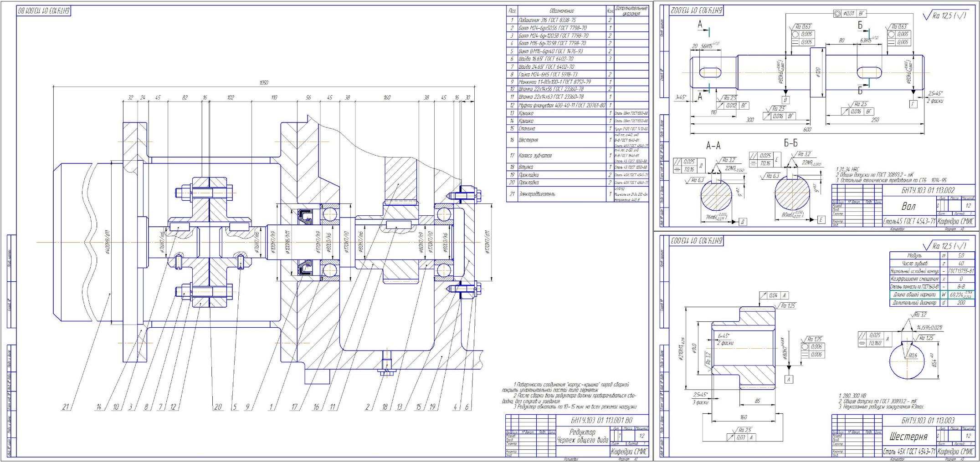Click 'Манжета 1.1-80х100-1 ГОСТ 8752-79' row
980x462 pixels.
pyautogui.click(x=578, y=82)
